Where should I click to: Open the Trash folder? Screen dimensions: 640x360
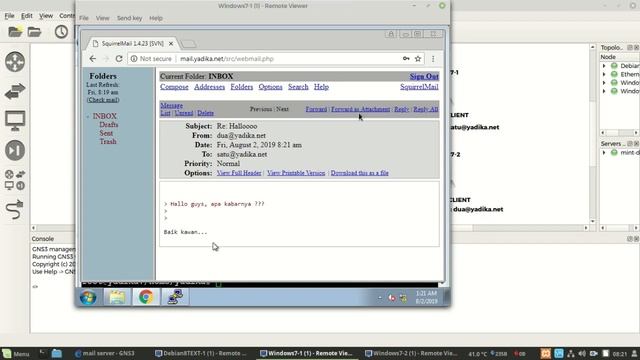(108, 142)
